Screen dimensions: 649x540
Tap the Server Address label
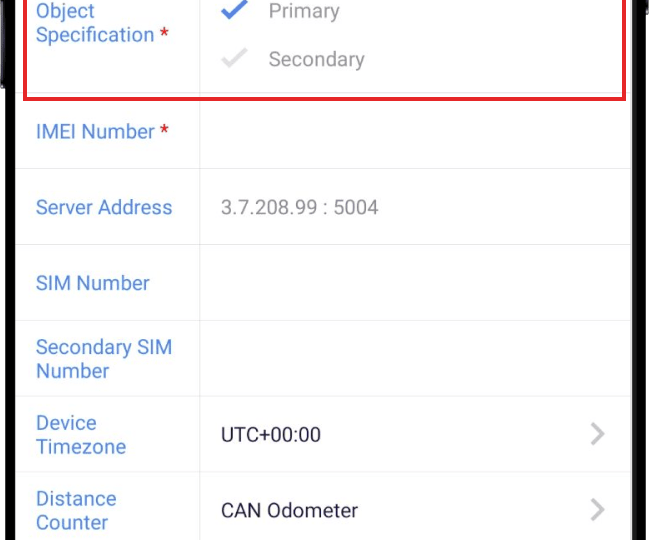tap(104, 207)
